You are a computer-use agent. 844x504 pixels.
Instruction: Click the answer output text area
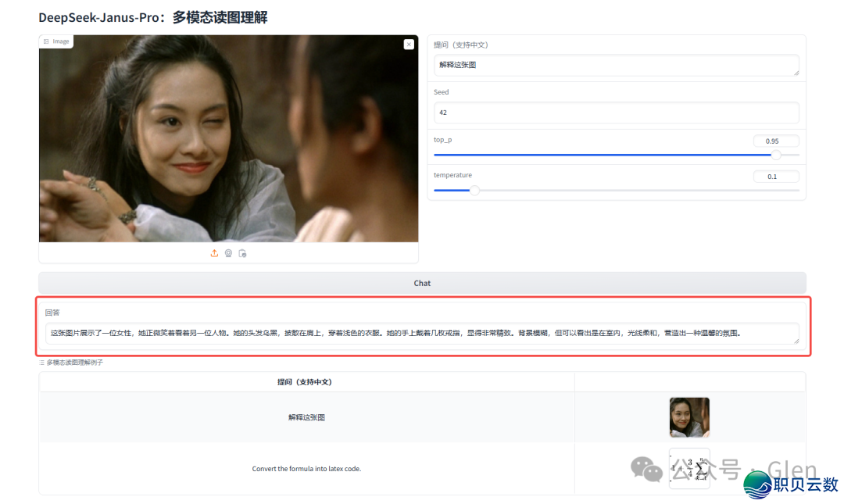coord(422,334)
